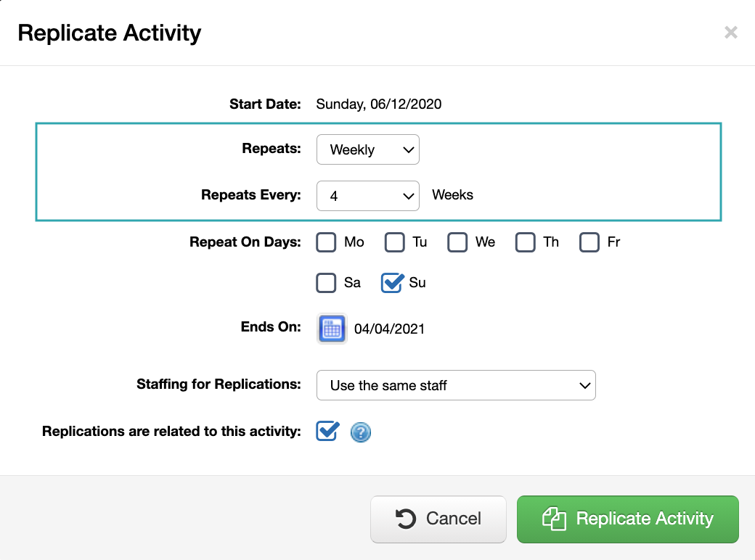Click the blue help question mark icon

[x=361, y=432]
